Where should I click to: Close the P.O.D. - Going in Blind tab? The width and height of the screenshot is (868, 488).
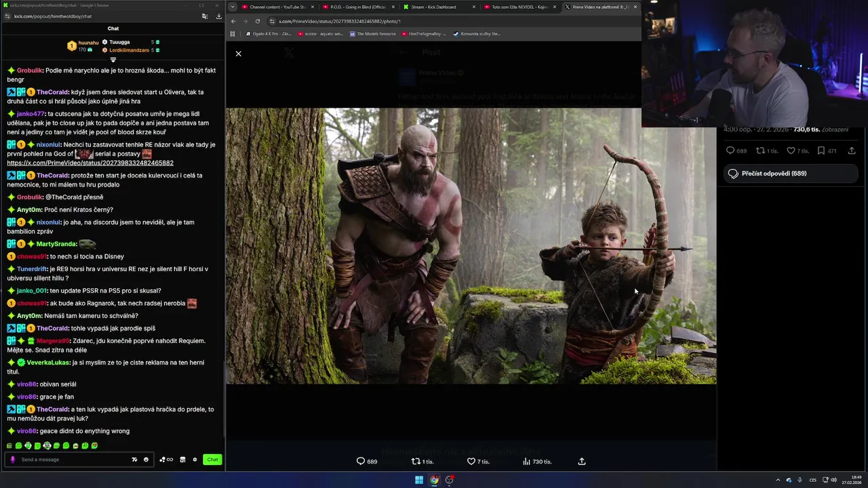[393, 7]
